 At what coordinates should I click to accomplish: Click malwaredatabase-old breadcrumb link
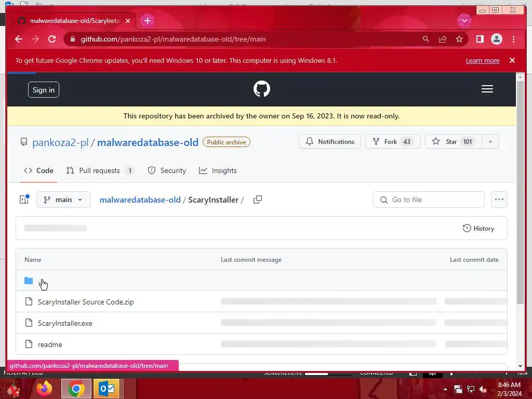pos(140,200)
